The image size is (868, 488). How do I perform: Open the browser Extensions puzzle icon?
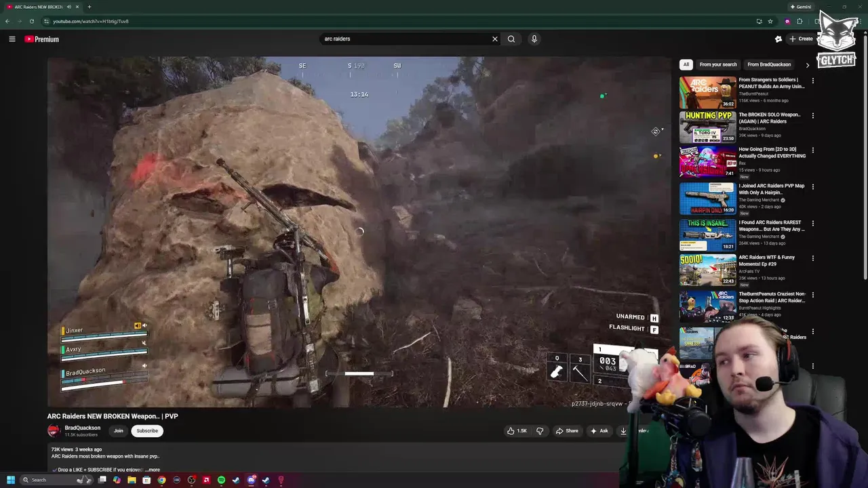(x=800, y=21)
